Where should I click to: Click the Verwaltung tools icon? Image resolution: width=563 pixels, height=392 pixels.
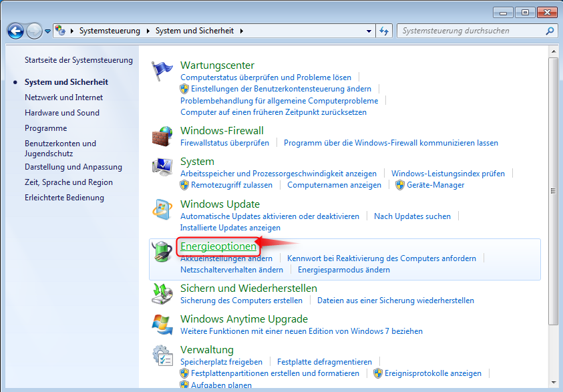point(162,355)
